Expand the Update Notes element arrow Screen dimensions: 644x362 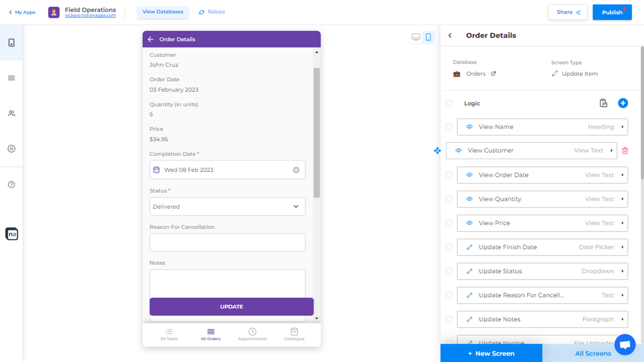point(622,320)
